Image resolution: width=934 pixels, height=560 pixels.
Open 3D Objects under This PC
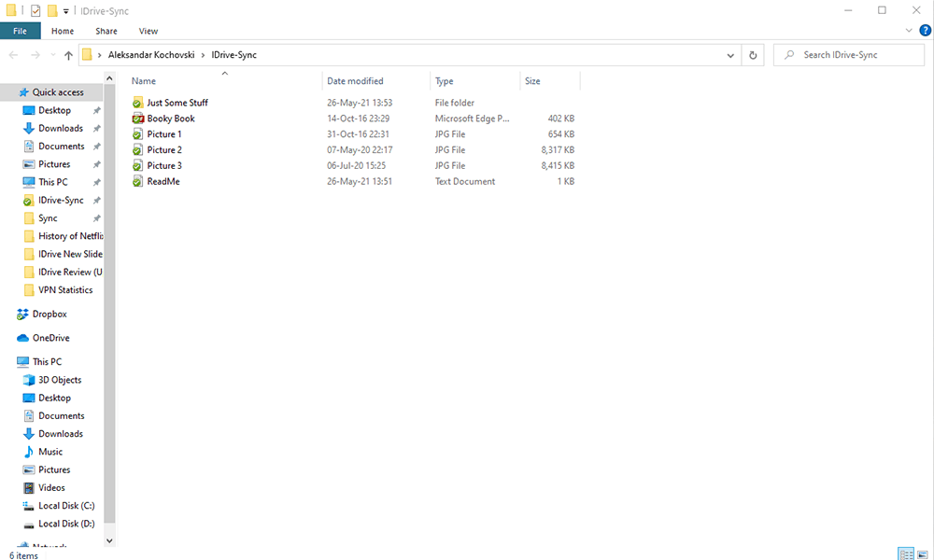[x=60, y=380]
